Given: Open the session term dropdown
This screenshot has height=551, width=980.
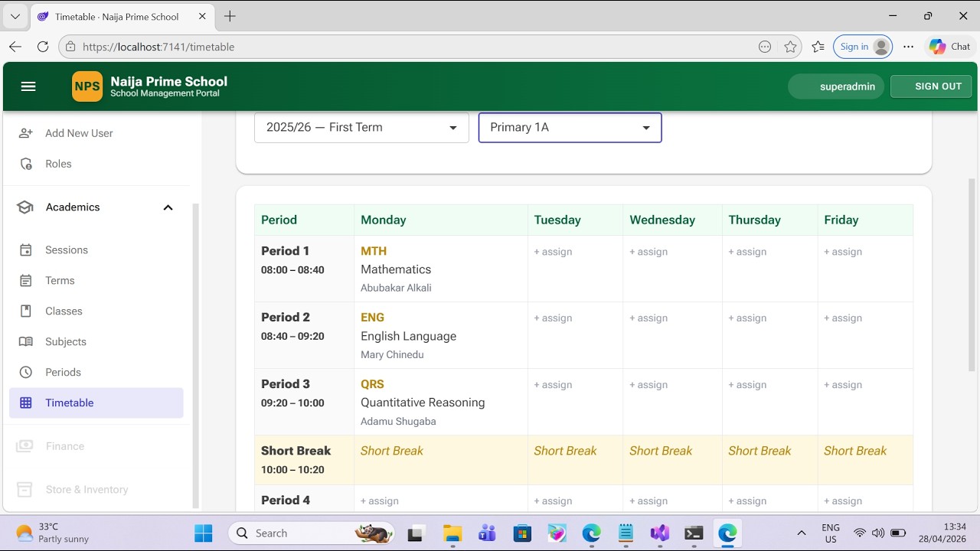Looking at the screenshot, I should pos(361,128).
